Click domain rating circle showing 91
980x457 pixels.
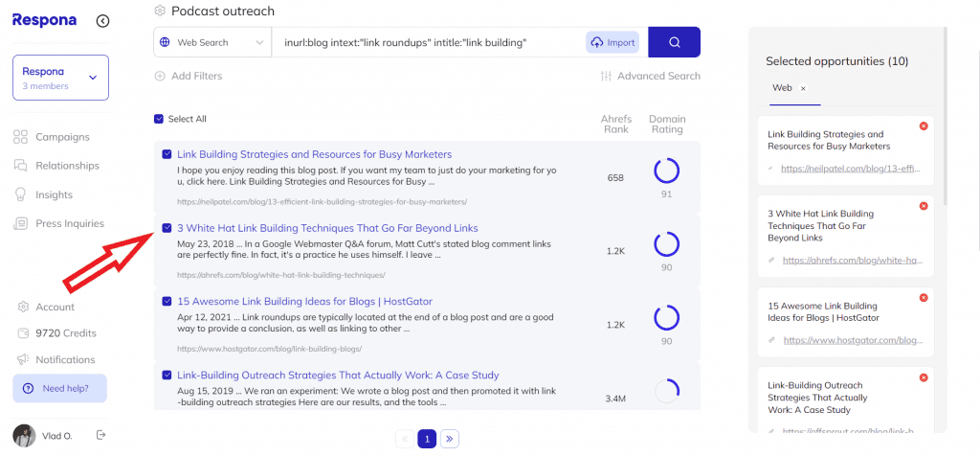tap(666, 171)
